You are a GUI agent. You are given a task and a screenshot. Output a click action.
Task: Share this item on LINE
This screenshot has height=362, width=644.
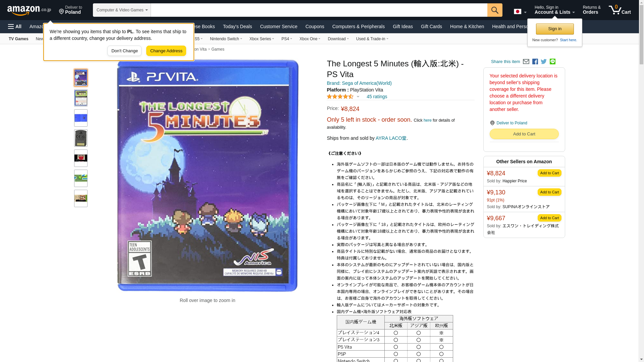[552, 62]
